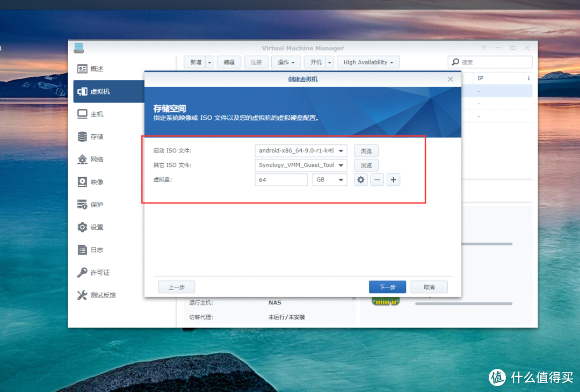Click the search magnifier icon
Viewport: 580px width, 392px height.
(456, 62)
